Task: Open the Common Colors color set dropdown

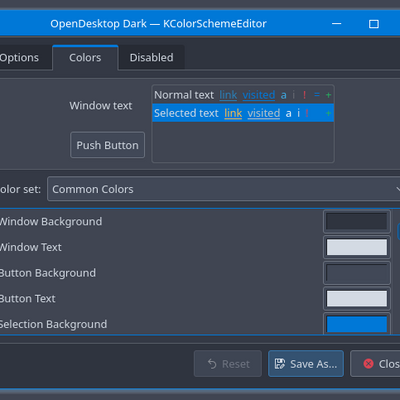Action: (223, 189)
